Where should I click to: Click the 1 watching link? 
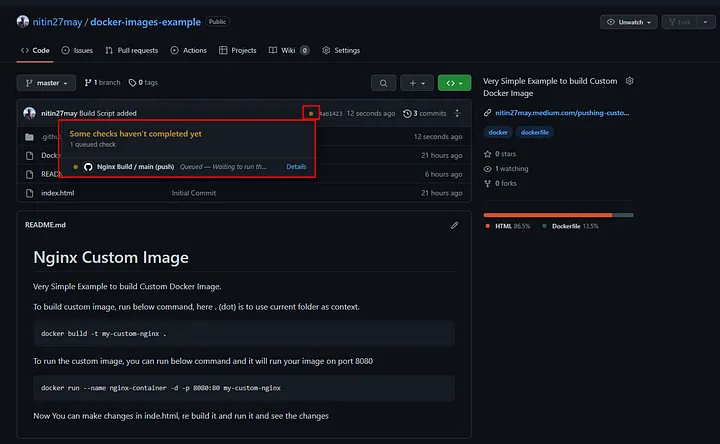click(506, 169)
